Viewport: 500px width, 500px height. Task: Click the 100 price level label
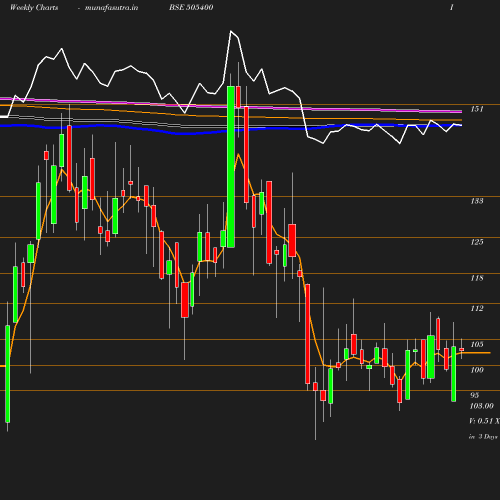[477, 370]
